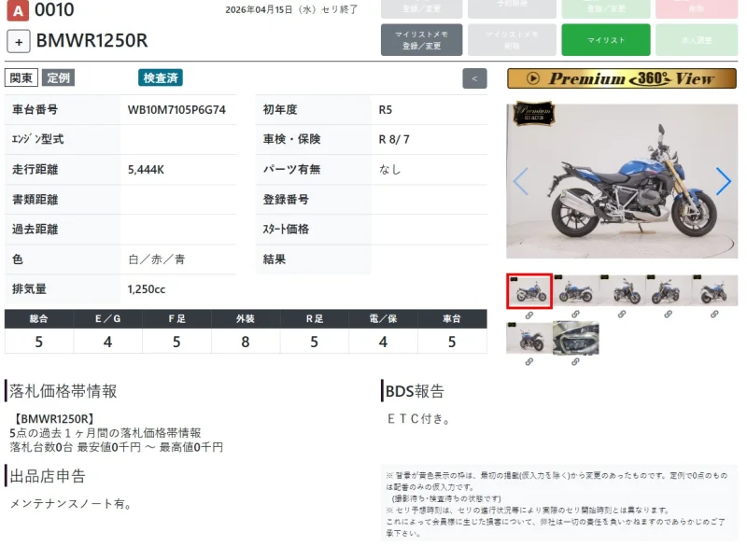Open the main motorcycle photo

point(622,181)
